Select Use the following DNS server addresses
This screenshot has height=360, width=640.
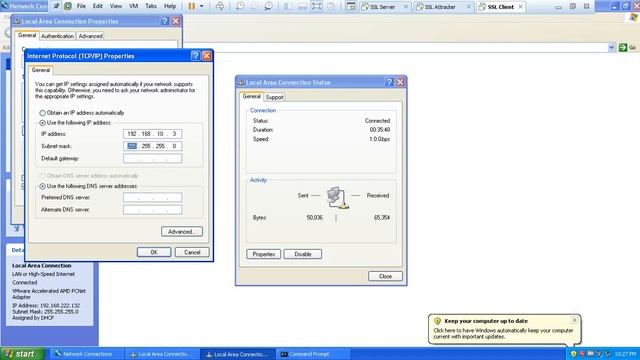point(89,186)
